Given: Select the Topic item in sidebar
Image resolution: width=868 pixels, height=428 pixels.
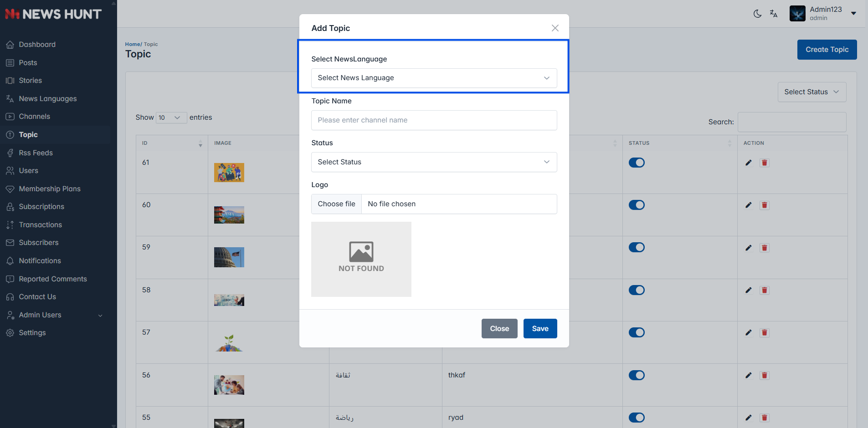Looking at the screenshot, I should (x=55, y=135).
